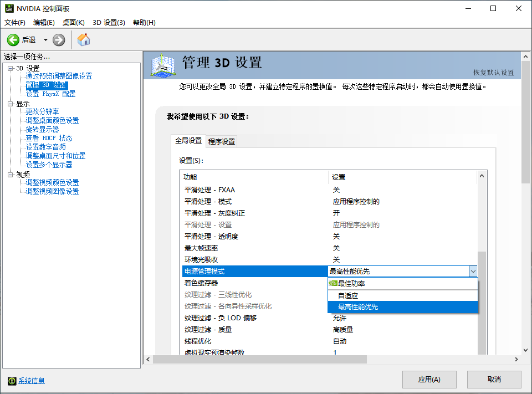Viewport: 532px width, 394px height.
Task: Select the 最佳功率 power option
Action: coord(353,283)
